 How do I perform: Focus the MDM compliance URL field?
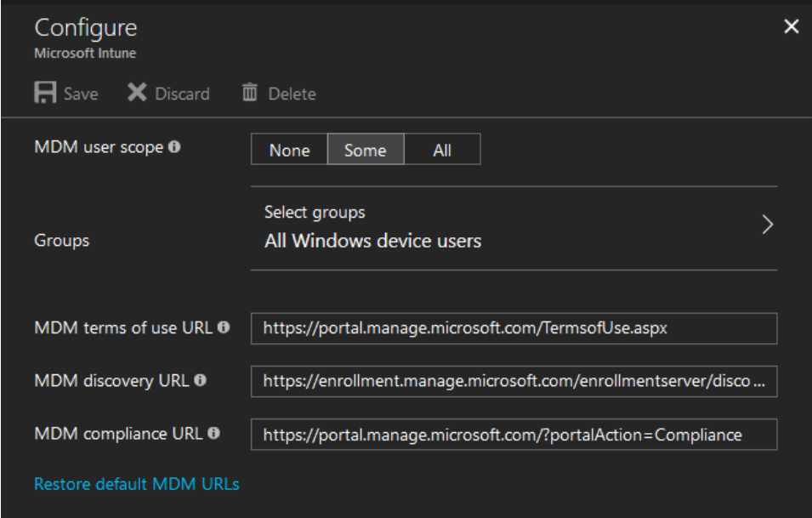(514, 434)
